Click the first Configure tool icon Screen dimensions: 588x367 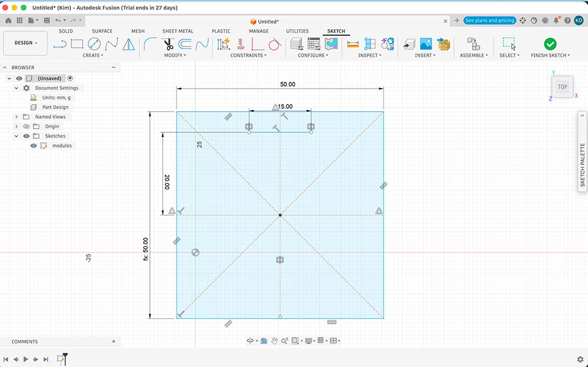coord(296,44)
